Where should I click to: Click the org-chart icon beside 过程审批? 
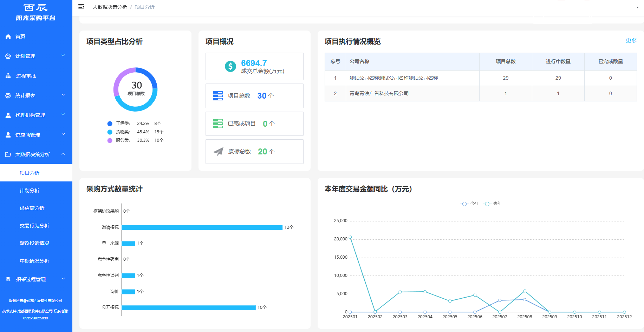[8, 75]
